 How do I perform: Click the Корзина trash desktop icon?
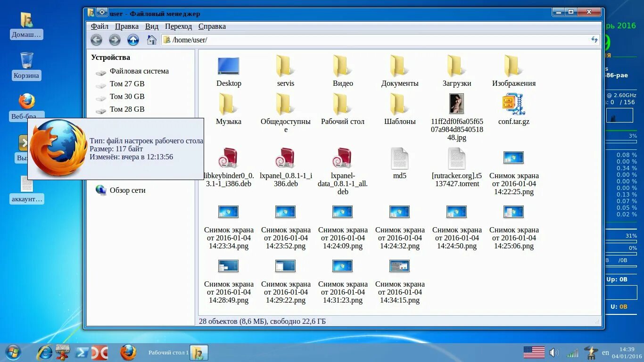pos(26,66)
